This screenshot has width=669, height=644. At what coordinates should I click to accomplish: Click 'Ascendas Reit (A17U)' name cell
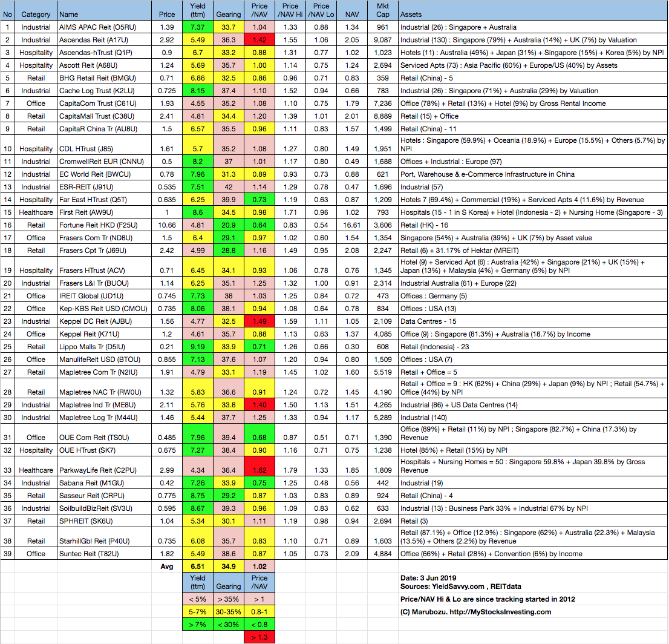pyautogui.click(x=104, y=40)
